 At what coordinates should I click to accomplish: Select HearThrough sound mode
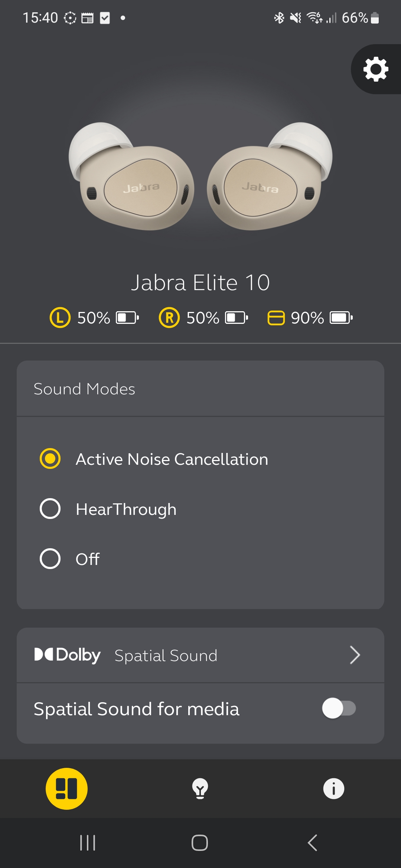[x=50, y=509]
